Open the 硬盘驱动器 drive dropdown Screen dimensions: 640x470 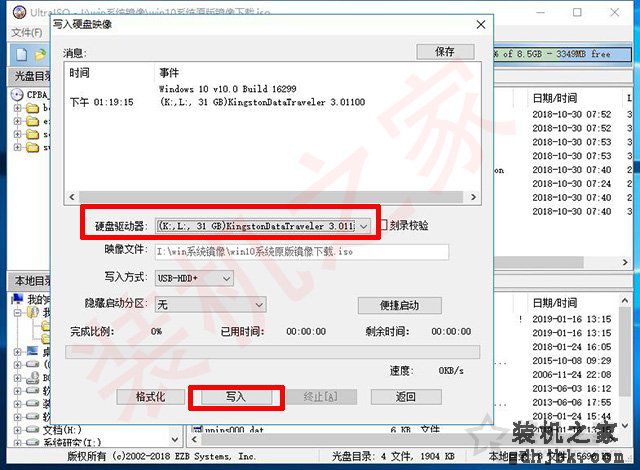[x=363, y=226]
